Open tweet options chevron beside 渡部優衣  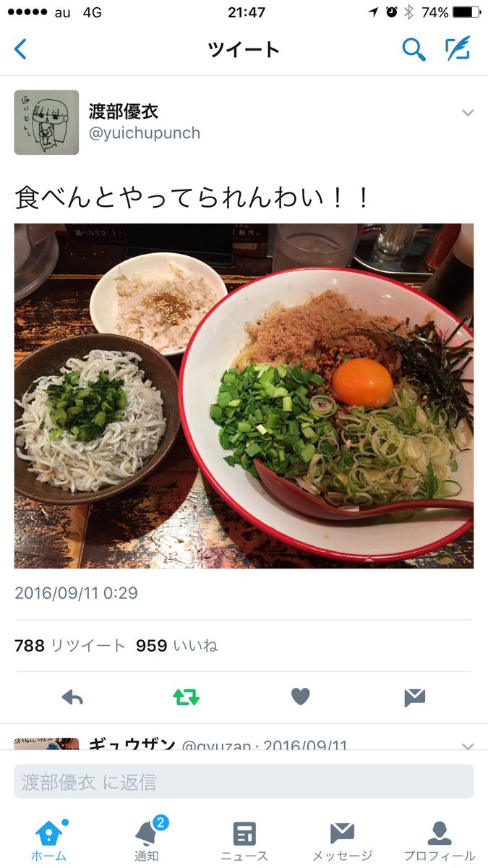[468, 112]
